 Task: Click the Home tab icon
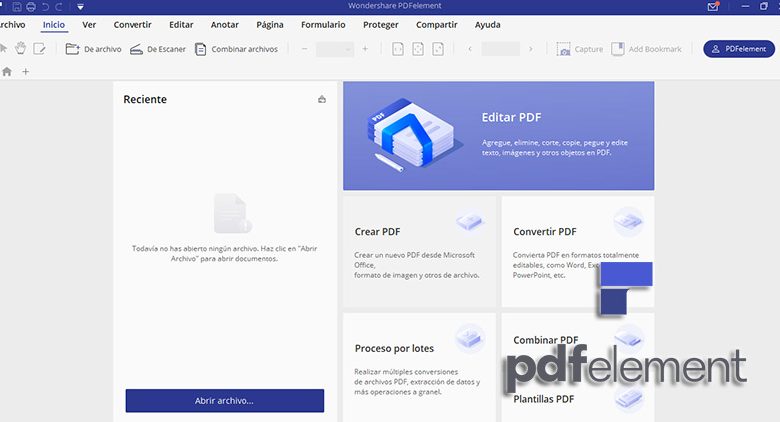pos(7,72)
